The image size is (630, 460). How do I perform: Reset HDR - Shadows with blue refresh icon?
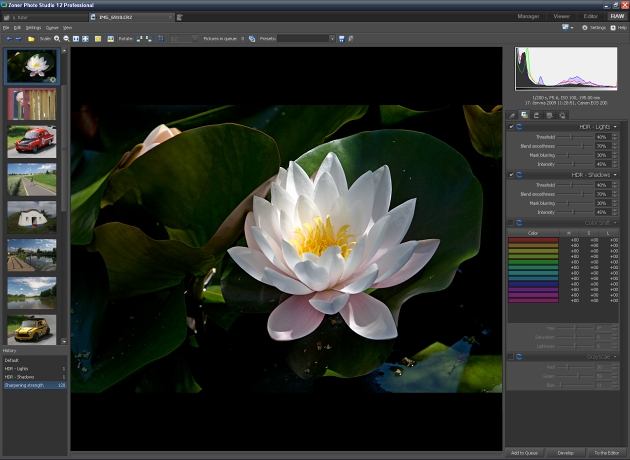(x=519, y=175)
